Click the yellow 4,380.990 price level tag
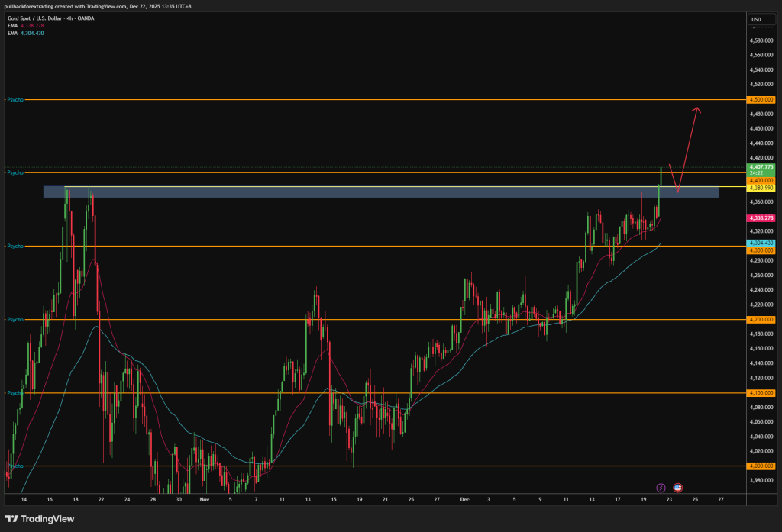 (x=762, y=188)
